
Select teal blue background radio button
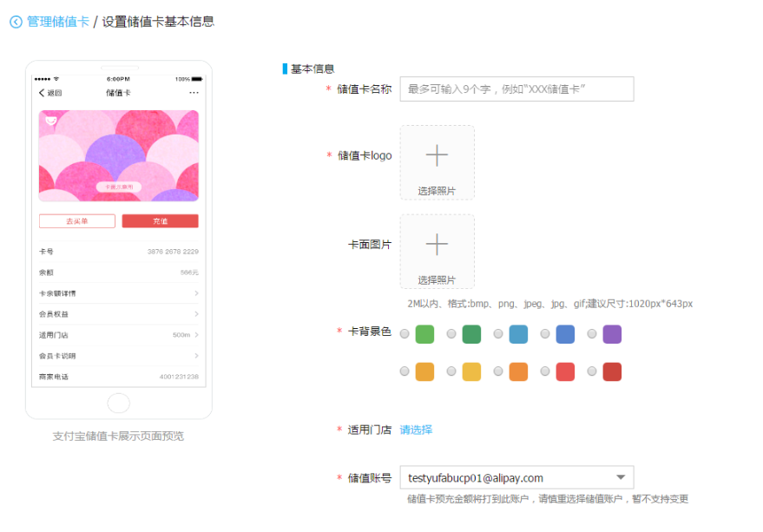pyautogui.click(x=498, y=334)
